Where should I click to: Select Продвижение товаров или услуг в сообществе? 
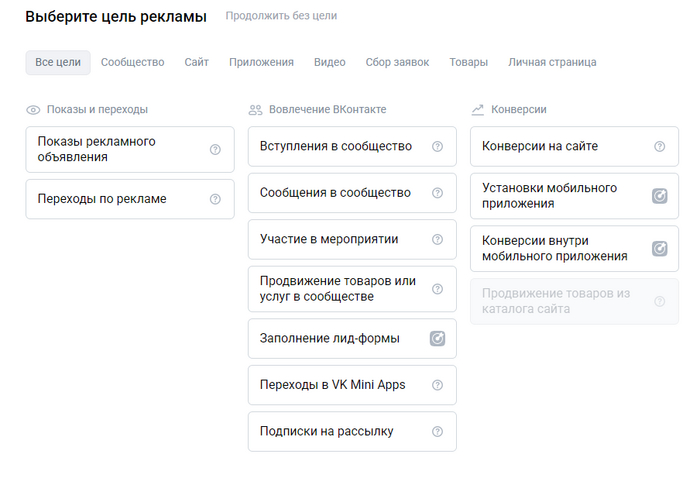337,289
